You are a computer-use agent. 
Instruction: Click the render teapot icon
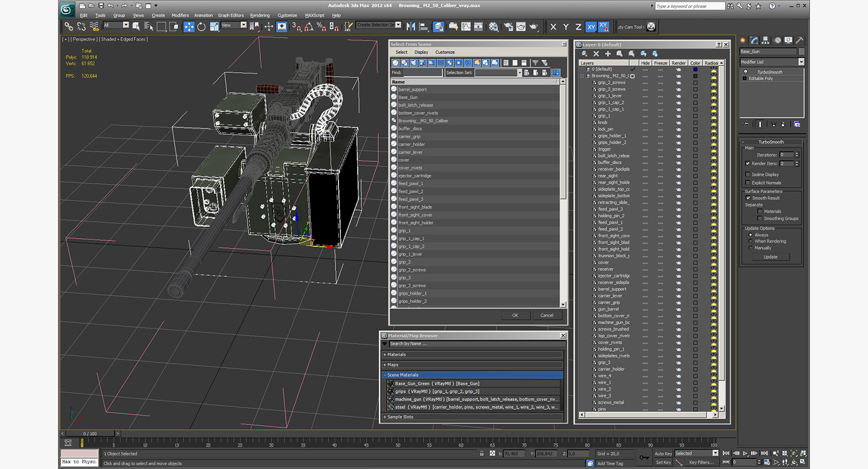[x=534, y=26]
